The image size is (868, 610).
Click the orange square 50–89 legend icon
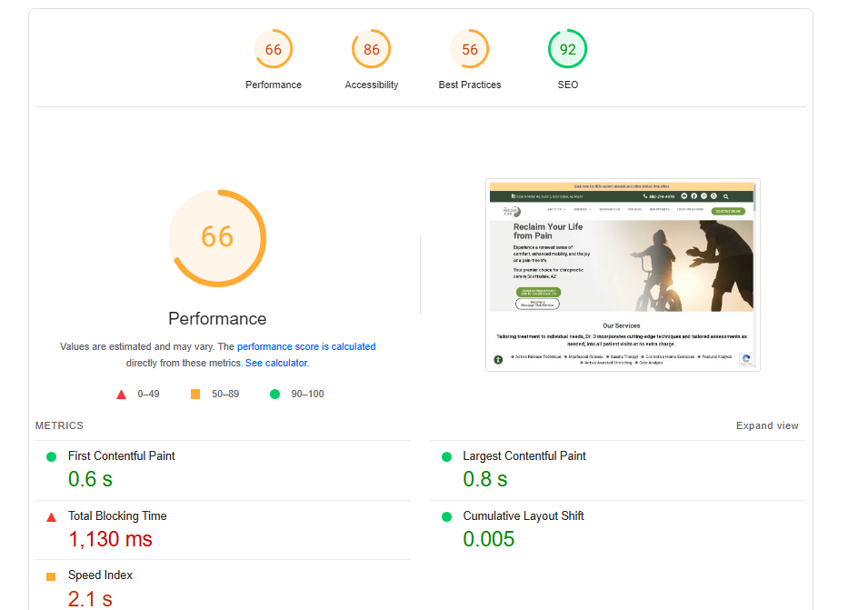coord(195,394)
